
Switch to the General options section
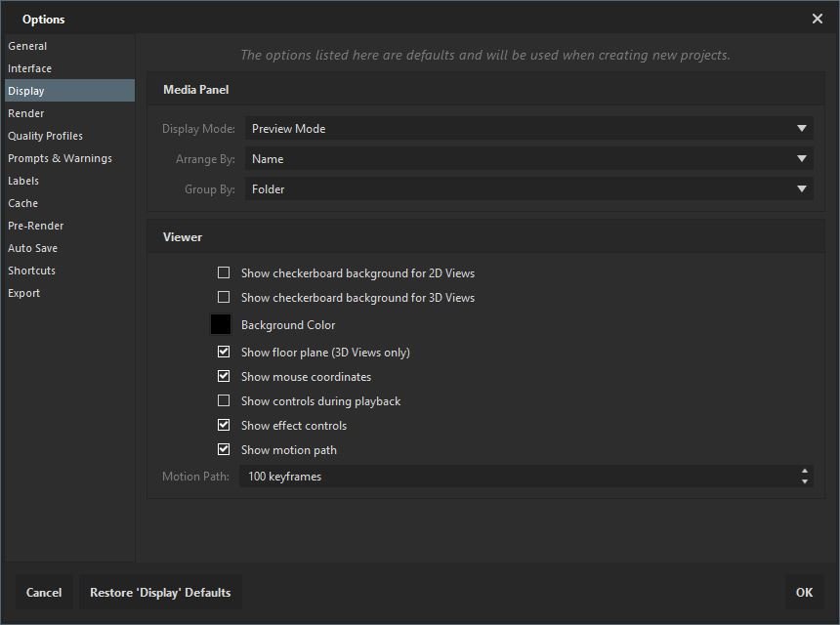pyautogui.click(x=27, y=46)
